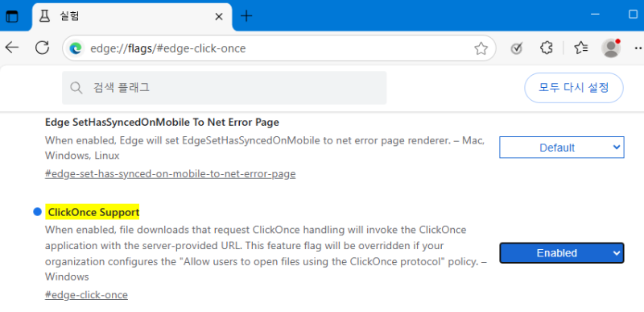
Task: Close the 실험 tab
Action: 219,16
